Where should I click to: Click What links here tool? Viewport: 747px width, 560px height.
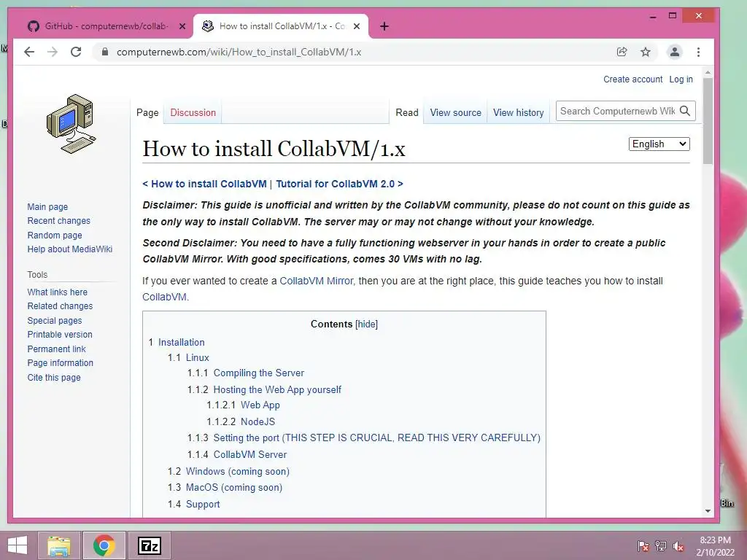[57, 292]
